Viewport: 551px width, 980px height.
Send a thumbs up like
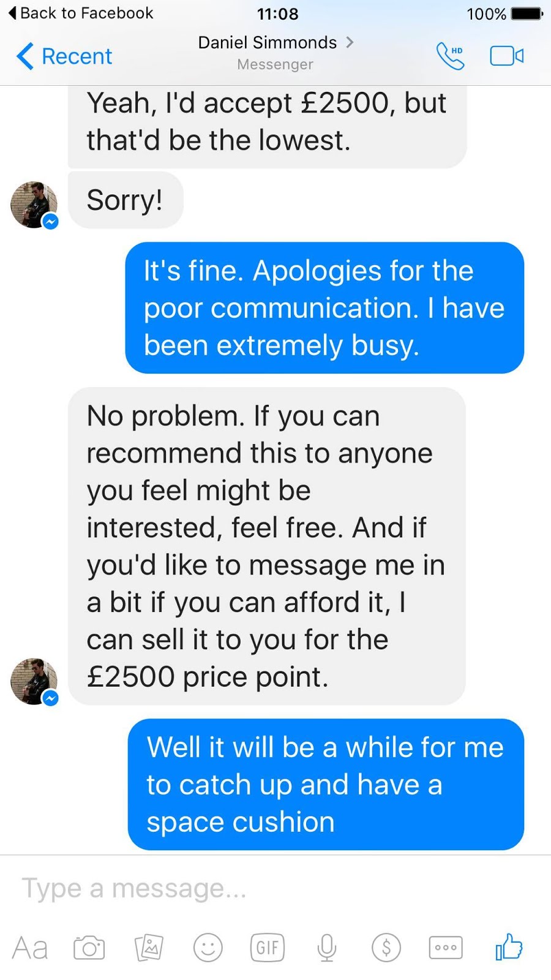point(509,946)
